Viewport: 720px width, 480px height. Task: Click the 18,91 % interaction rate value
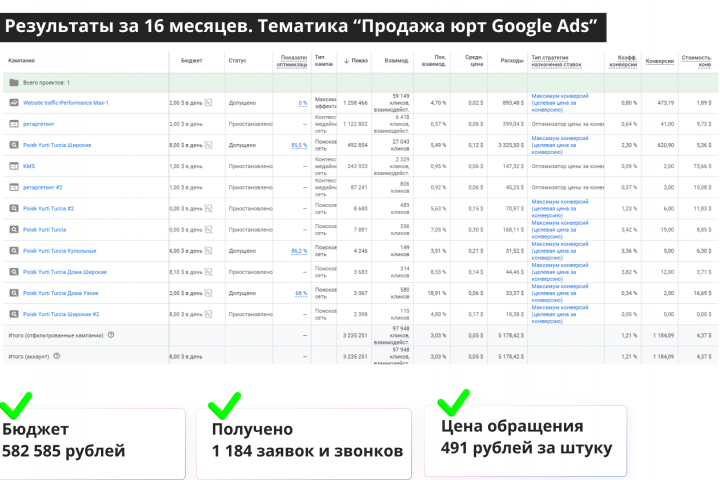[437, 293]
